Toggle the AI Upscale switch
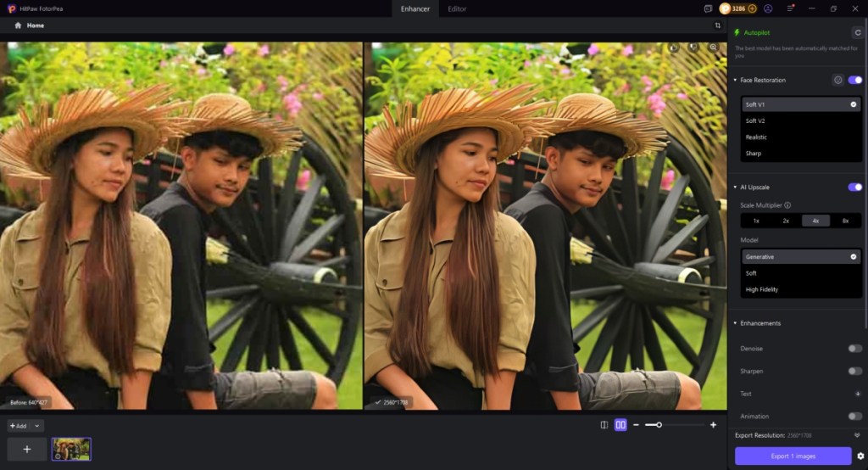 pos(854,187)
